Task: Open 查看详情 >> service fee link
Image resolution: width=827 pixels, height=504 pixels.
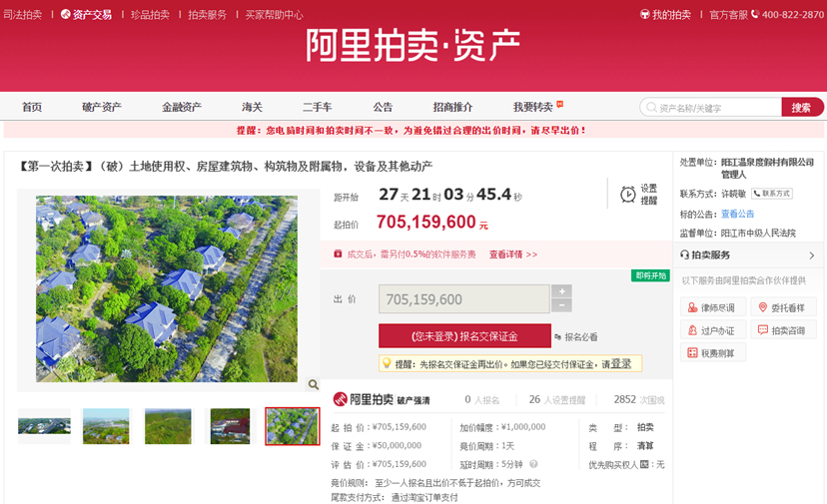Action: coord(513,254)
